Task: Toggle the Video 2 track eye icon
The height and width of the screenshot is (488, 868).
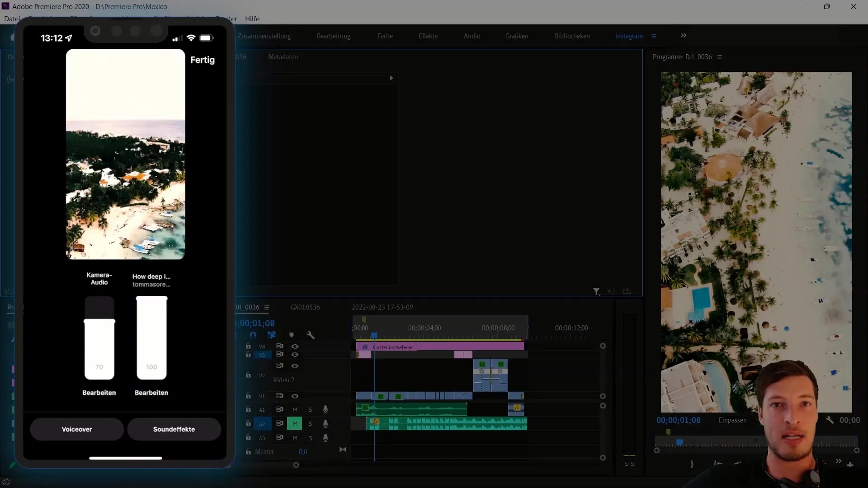Action: pyautogui.click(x=295, y=366)
